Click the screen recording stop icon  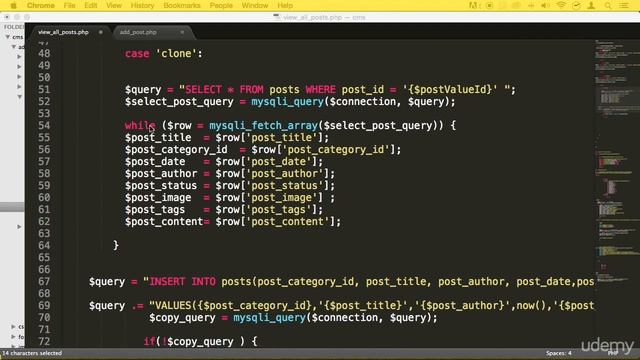[489, 5]
